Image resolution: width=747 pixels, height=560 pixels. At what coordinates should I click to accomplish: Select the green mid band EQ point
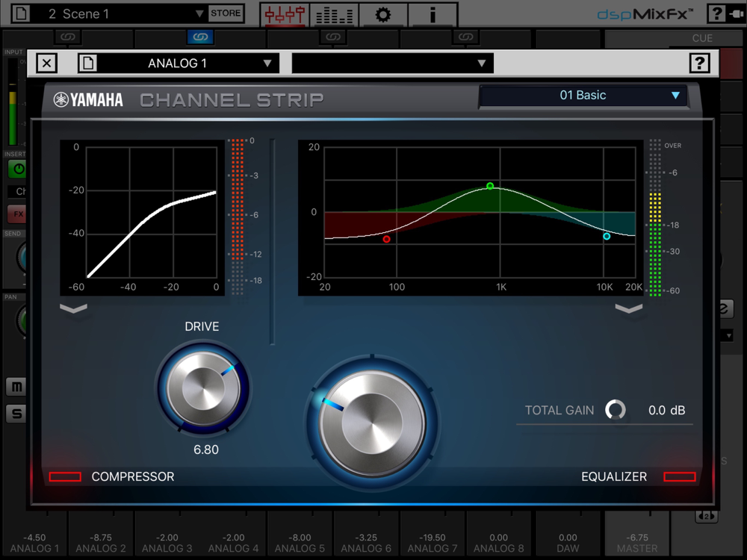490,186
